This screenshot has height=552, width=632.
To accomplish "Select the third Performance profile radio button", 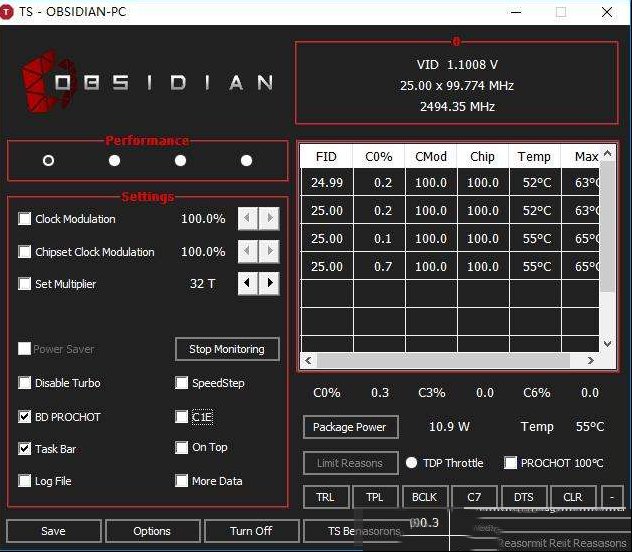I will tap(181, 161).
